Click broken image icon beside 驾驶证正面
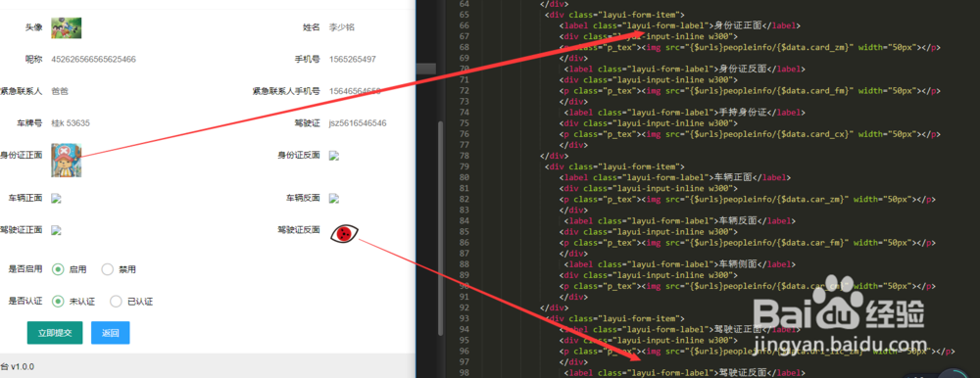 56,230
